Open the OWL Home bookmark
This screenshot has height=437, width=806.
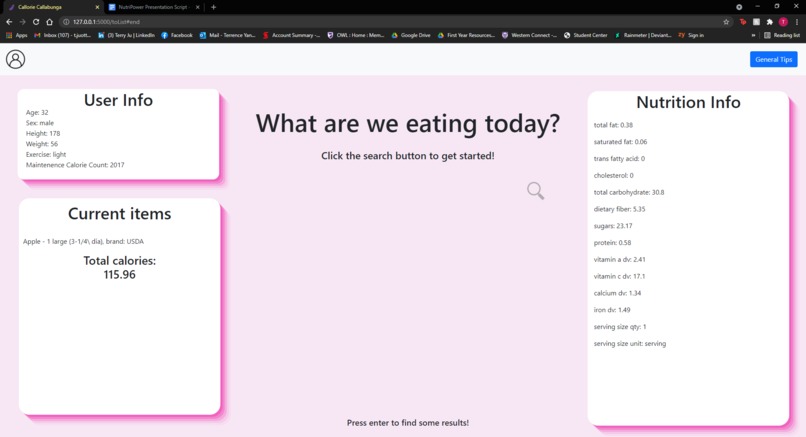pos(356,35)
